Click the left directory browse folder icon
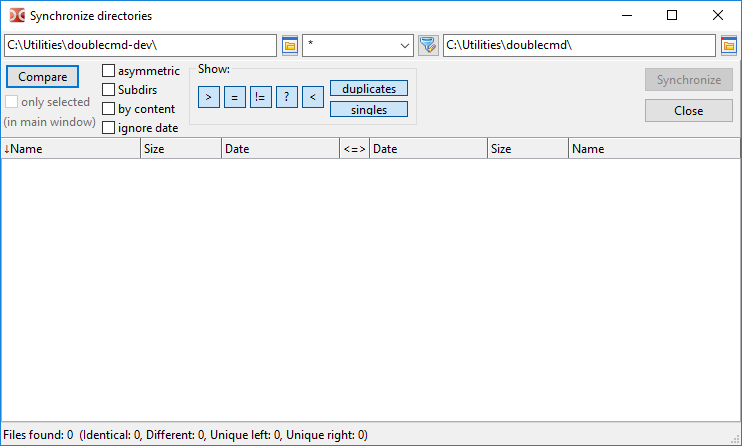Screen dimensions: 742x446 [290, 46]
